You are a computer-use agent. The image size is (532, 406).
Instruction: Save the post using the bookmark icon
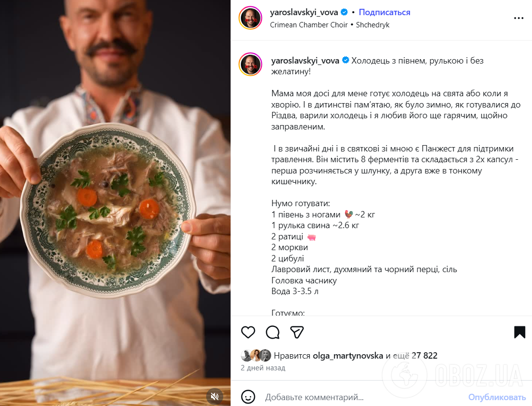pos(519,332)
